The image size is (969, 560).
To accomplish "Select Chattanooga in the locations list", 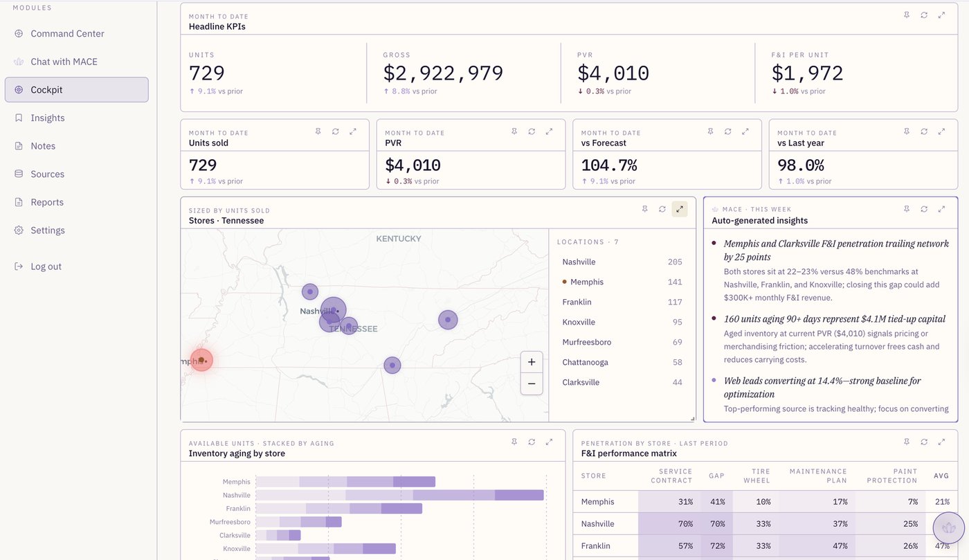I will [x=622, y=362].
